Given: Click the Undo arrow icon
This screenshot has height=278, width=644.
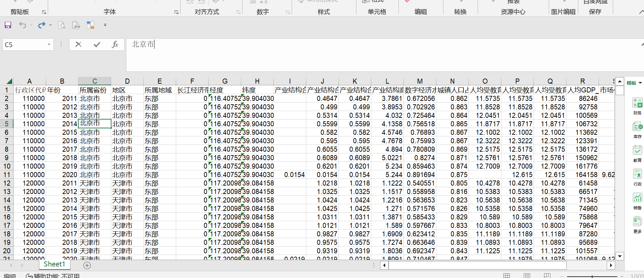Looking at the screenshot, I should (22, 25).
